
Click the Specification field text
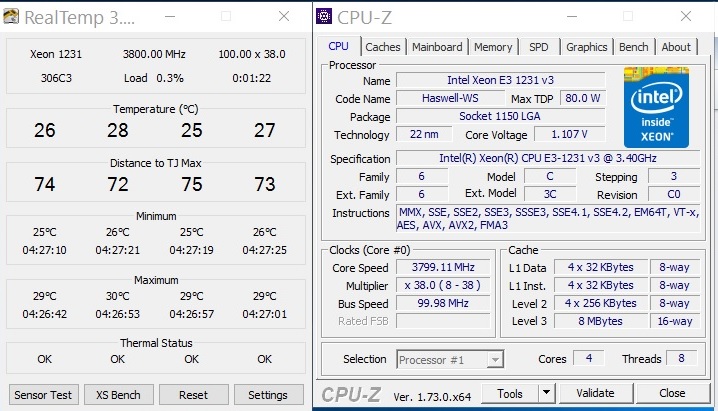coord(548,158)
